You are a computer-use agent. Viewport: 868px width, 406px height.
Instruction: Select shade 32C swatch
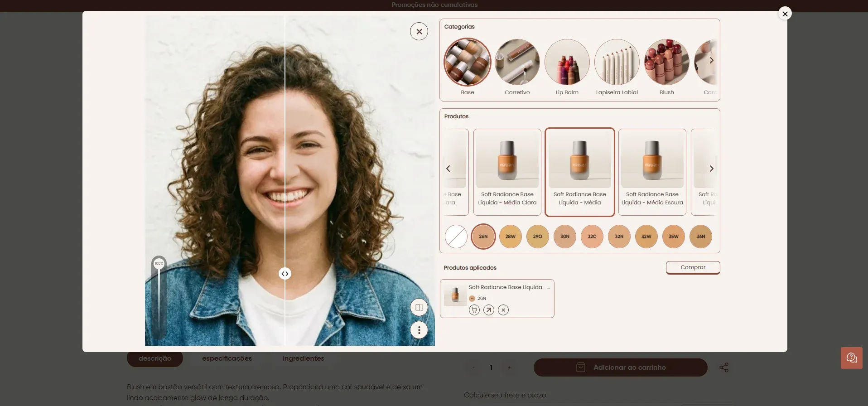[592, 237]
